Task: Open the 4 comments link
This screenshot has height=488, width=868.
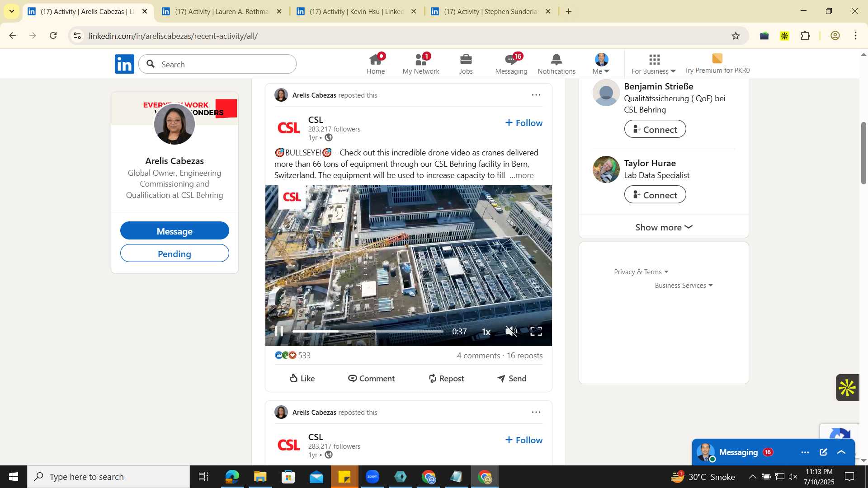Action: click(478, 355)
